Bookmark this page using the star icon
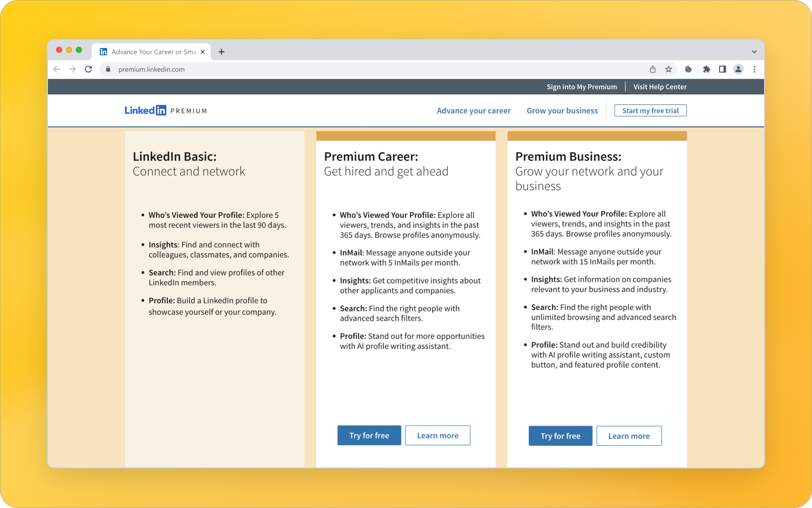The height and width of the screenshot is (508, 812). [669, 69]
